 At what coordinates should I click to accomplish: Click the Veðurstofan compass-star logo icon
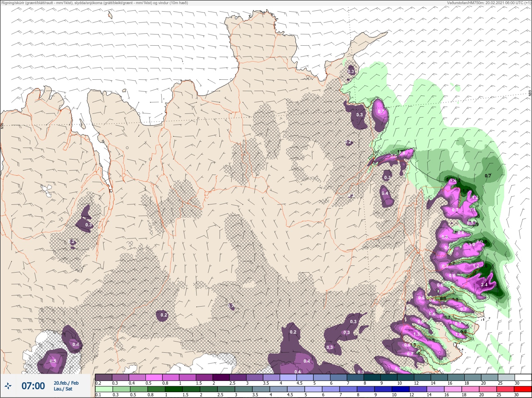8,386
